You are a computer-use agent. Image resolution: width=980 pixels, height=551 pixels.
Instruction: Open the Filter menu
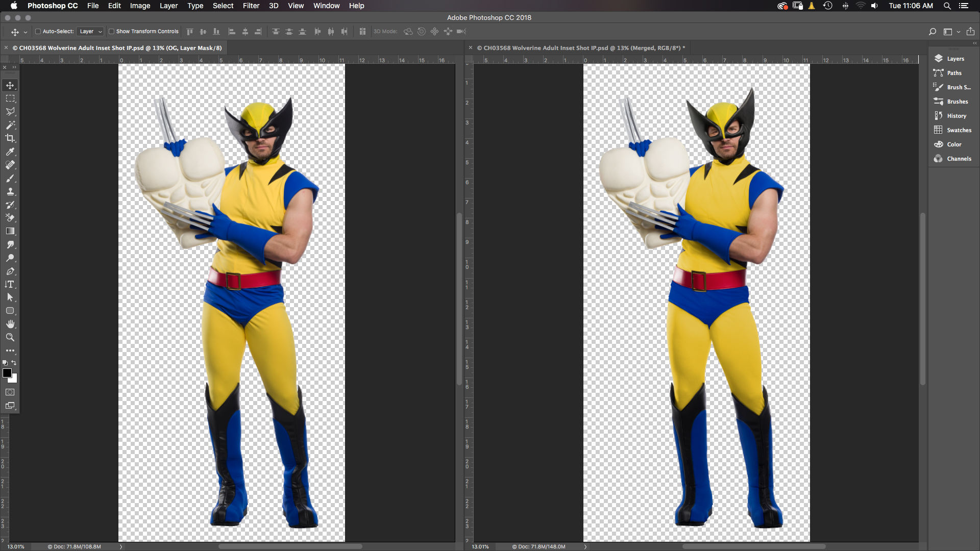(251, 6)
